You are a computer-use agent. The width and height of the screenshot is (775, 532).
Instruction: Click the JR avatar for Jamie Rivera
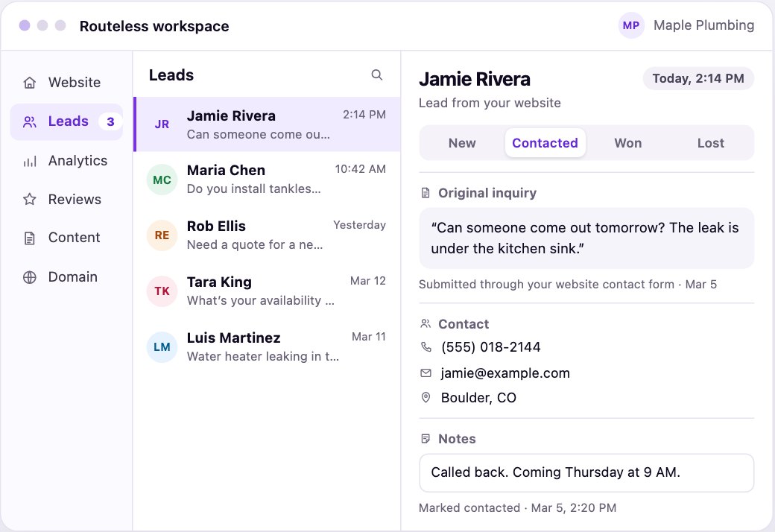(162, 124)
